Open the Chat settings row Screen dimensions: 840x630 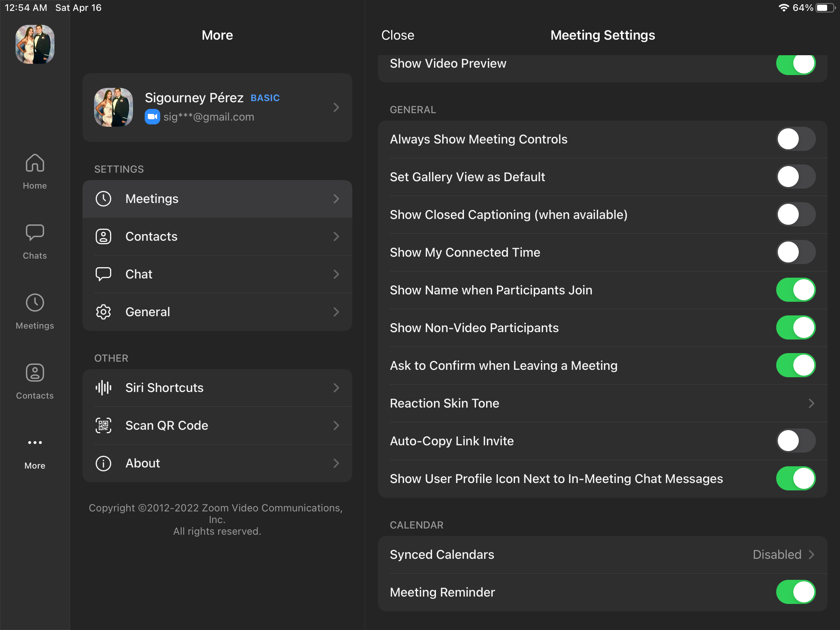coord(217,274)
